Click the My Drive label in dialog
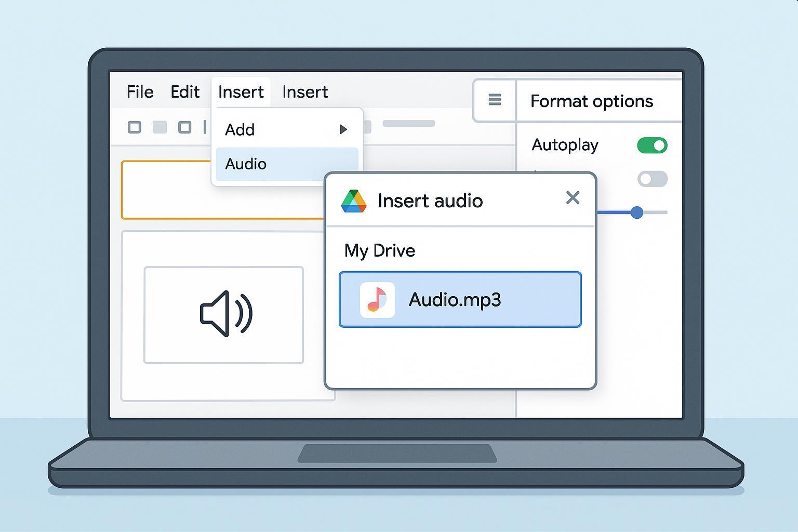The height and width of the screenshot is (532, 798). [380, 251]
